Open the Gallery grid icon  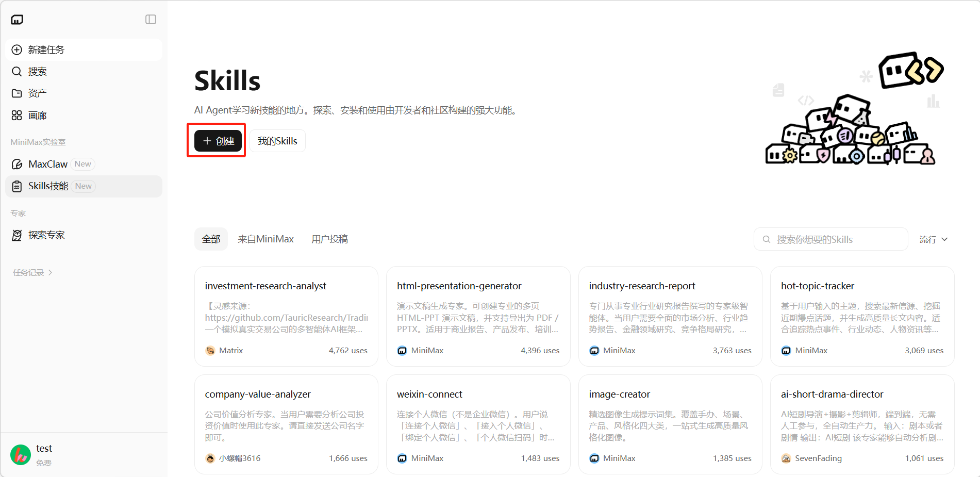(x=17, y=116)
